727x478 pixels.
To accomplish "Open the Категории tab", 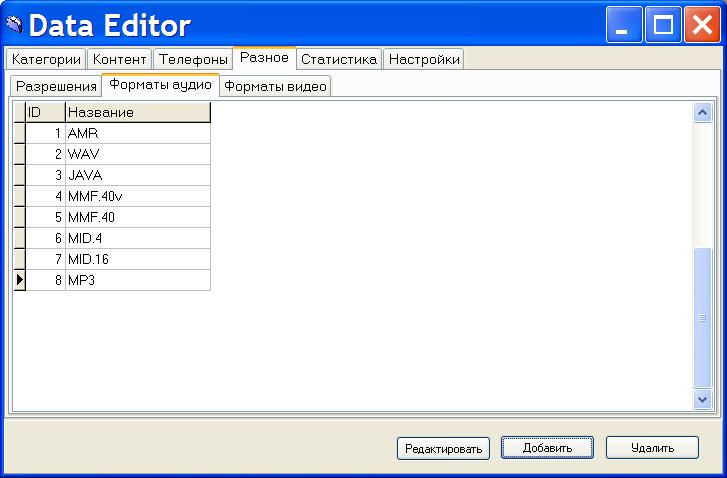I will point(46,59).
